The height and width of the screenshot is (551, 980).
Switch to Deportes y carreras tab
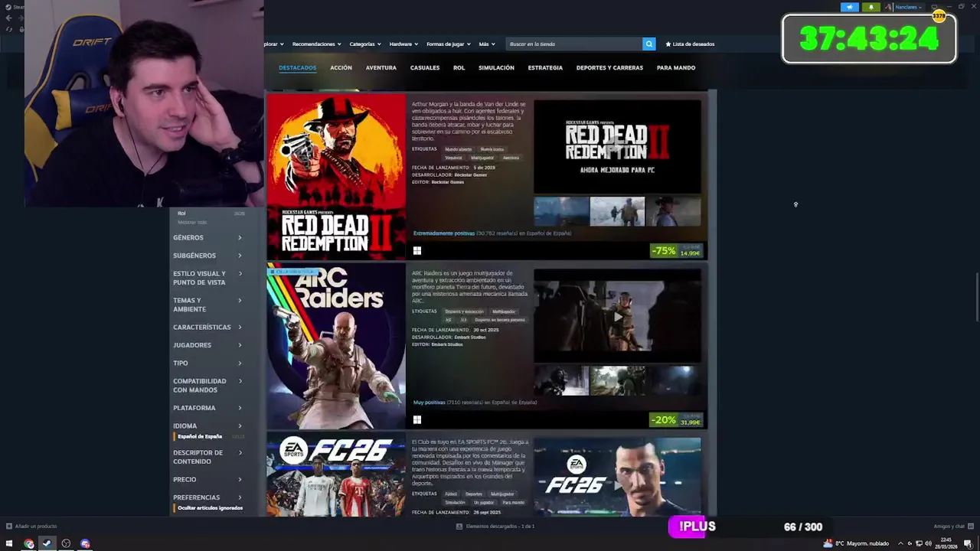click(609, 68)
